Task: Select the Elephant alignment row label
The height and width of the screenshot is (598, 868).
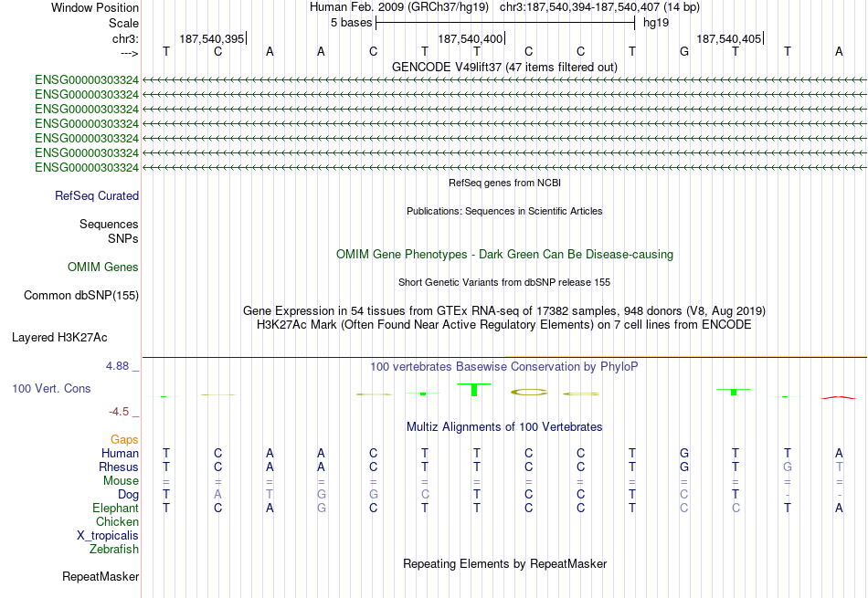Action: click(115, 509)
